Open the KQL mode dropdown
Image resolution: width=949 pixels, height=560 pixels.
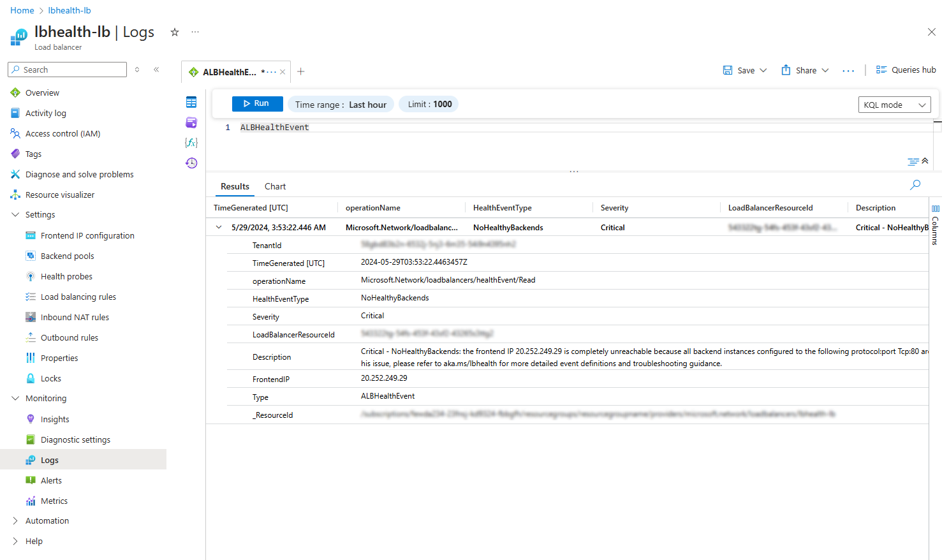pos(894,105)
